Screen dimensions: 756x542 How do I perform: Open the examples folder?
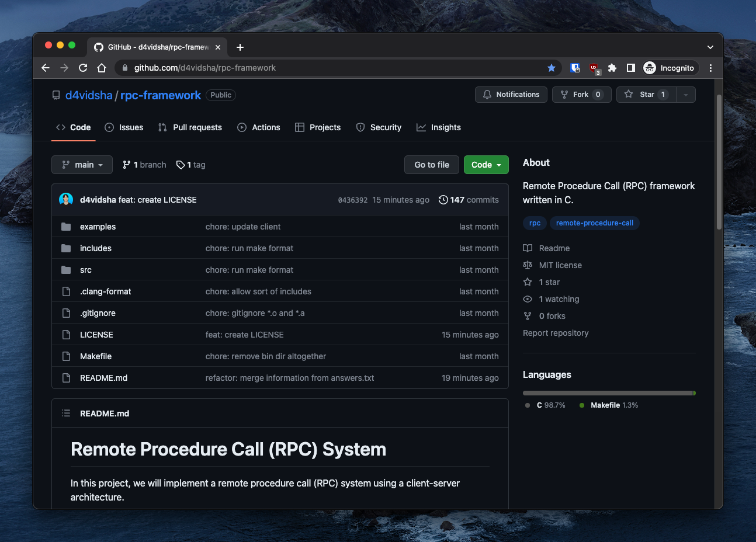point(98,227)
